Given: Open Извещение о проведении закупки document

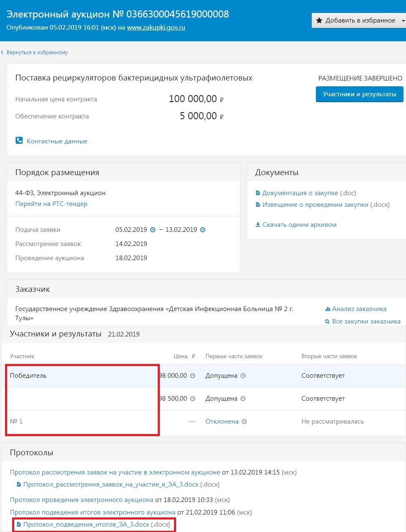Looking at the screenshot, I should pyautogui.click(x=315, y=205).
